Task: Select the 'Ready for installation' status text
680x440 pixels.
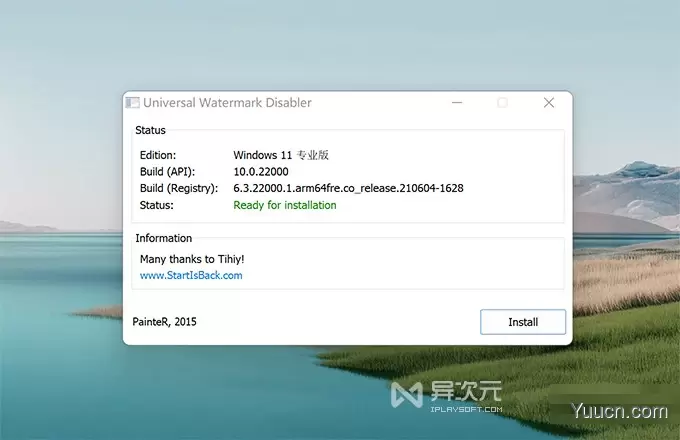Action: point(284,205)
